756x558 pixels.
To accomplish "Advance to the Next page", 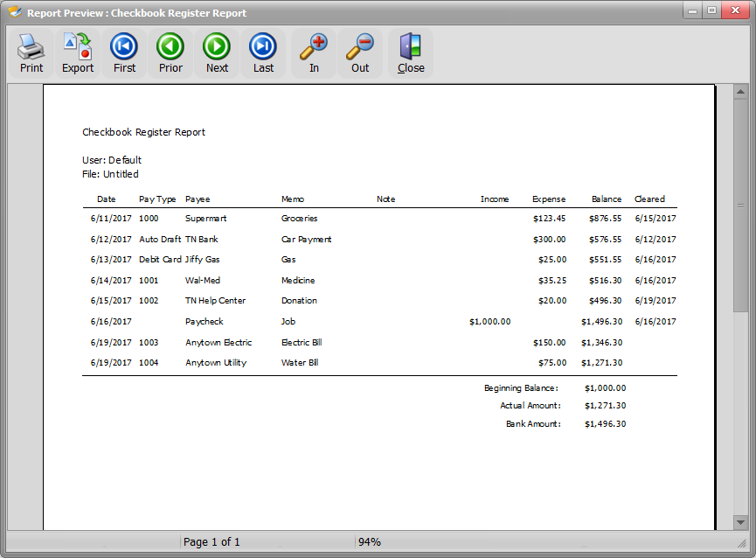I will pos(217,53).
